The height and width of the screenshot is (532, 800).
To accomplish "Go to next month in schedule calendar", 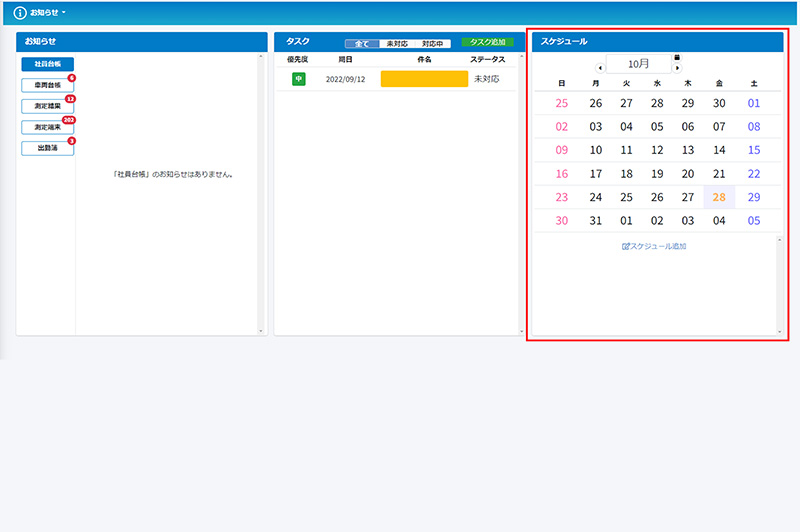I will pyautogui.click(x=677, y=68).
